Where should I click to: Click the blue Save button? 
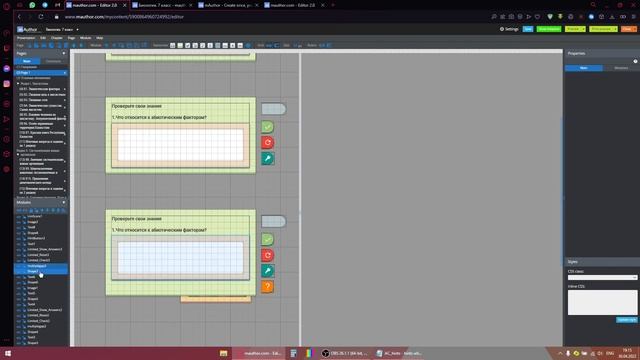(528, 29)
